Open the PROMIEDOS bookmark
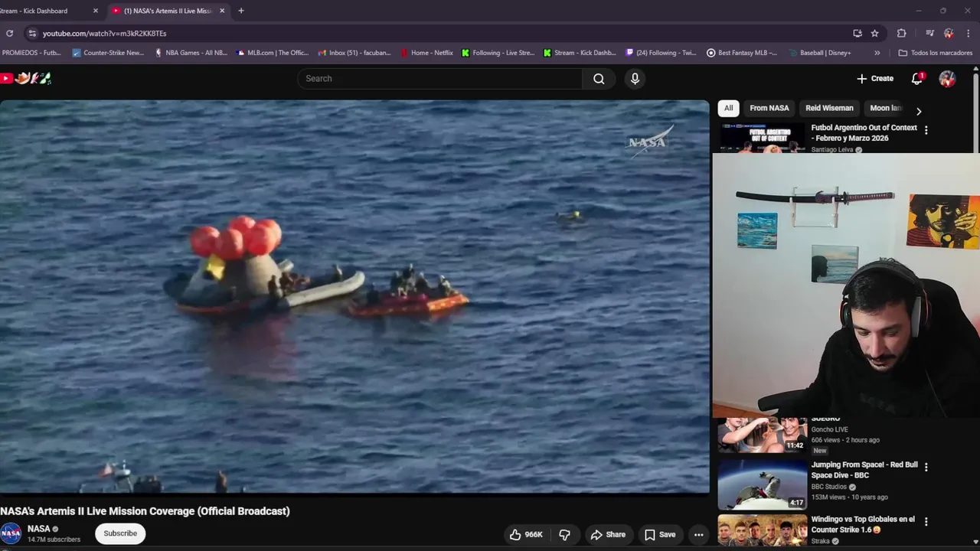 pyautogui.click(x=31, y=53)
